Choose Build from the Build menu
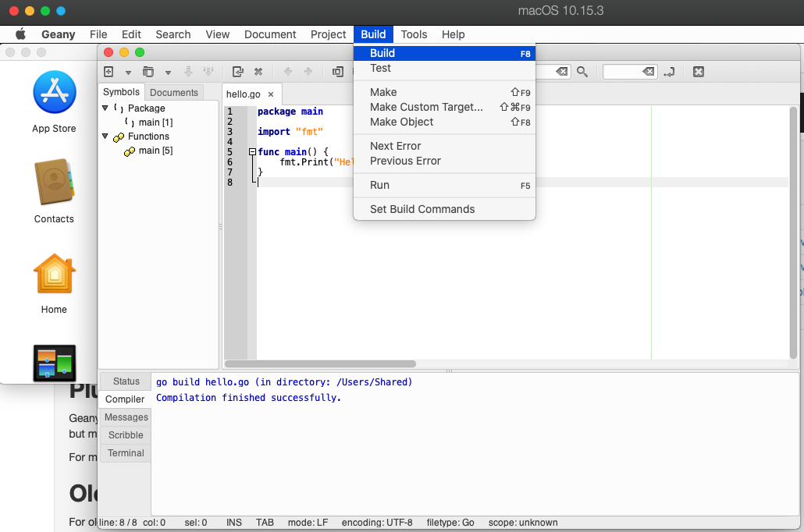 pyautogui.click(x=445, y=53)
